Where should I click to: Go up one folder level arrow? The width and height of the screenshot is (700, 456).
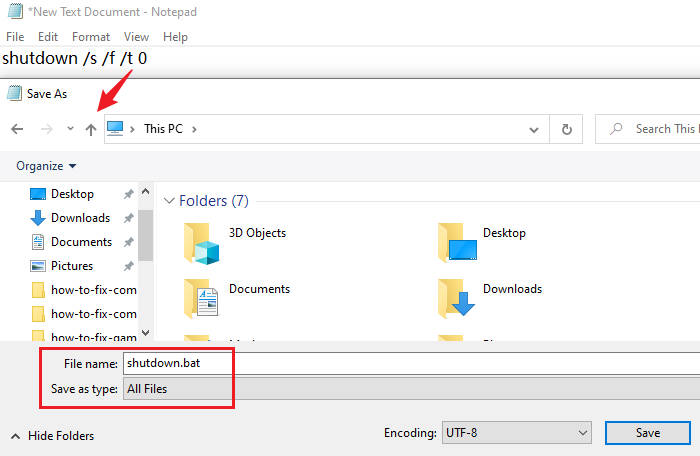click(91, 129)
